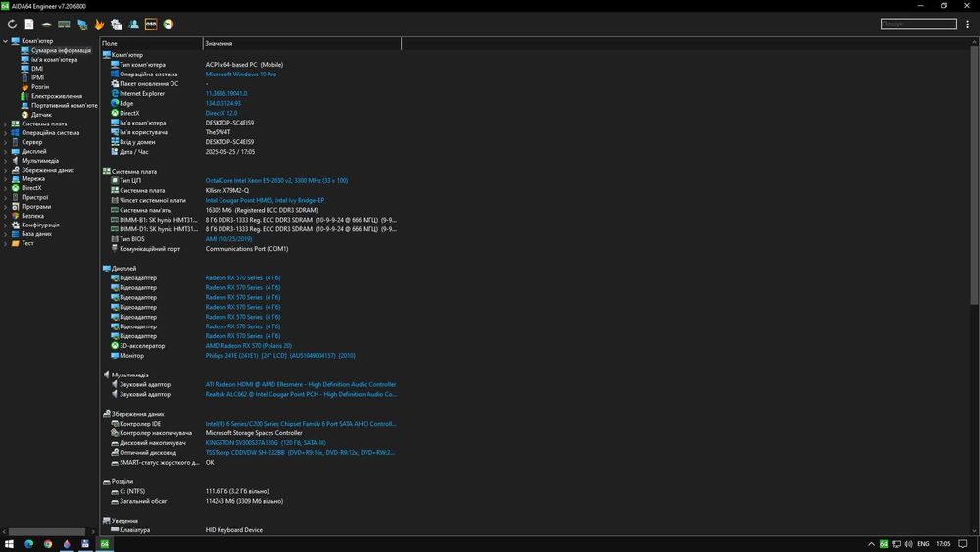Image resolution: width=980 pixels, height=552 pixels.
Task: Select the DirectX item in the sidebar tree
Action: coord(31,188)
